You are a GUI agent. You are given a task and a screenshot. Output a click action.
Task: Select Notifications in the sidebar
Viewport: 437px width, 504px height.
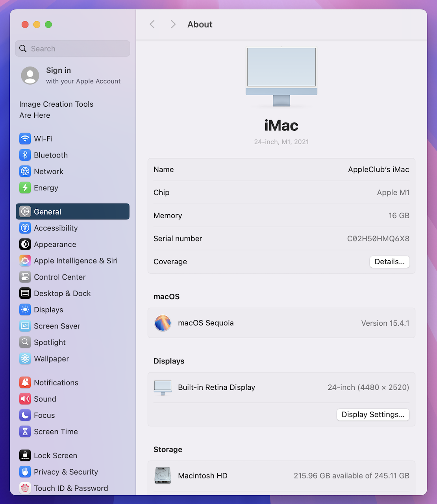[56, 383]
